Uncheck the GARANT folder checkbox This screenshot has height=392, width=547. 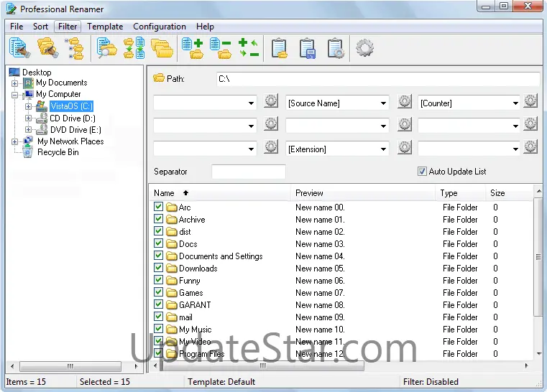coord(158,304)
